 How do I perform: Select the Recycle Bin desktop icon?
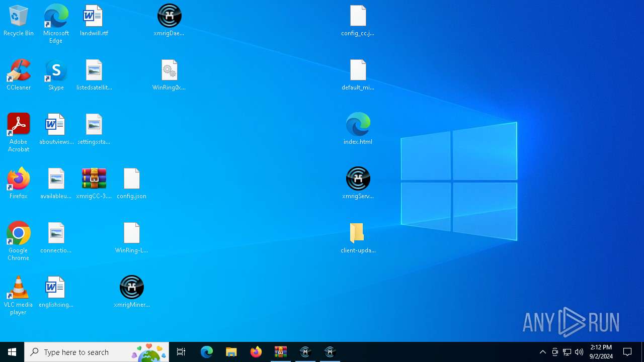(x=19, y=21)
